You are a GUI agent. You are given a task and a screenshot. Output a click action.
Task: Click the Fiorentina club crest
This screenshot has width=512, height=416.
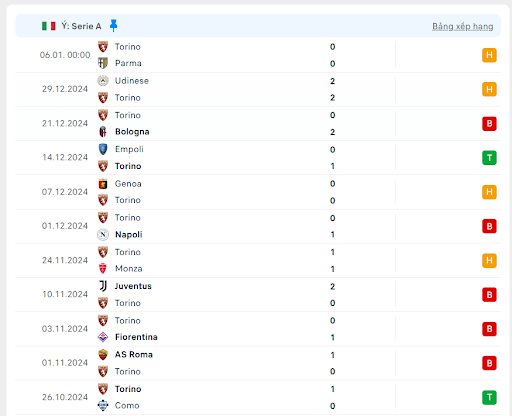[103, 337]
